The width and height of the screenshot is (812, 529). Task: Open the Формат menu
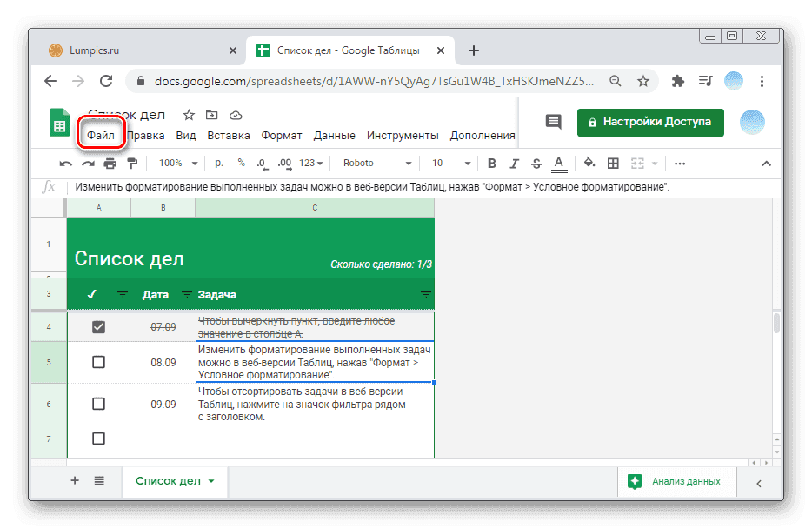(282, 136)
